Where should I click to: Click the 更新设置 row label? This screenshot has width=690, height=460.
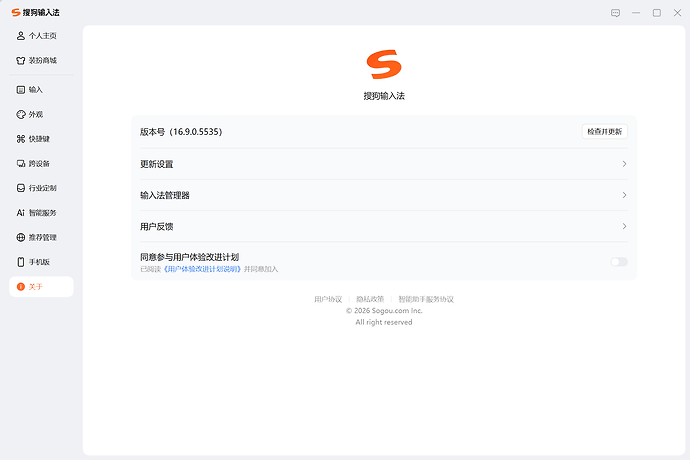(x=157, y=164)
